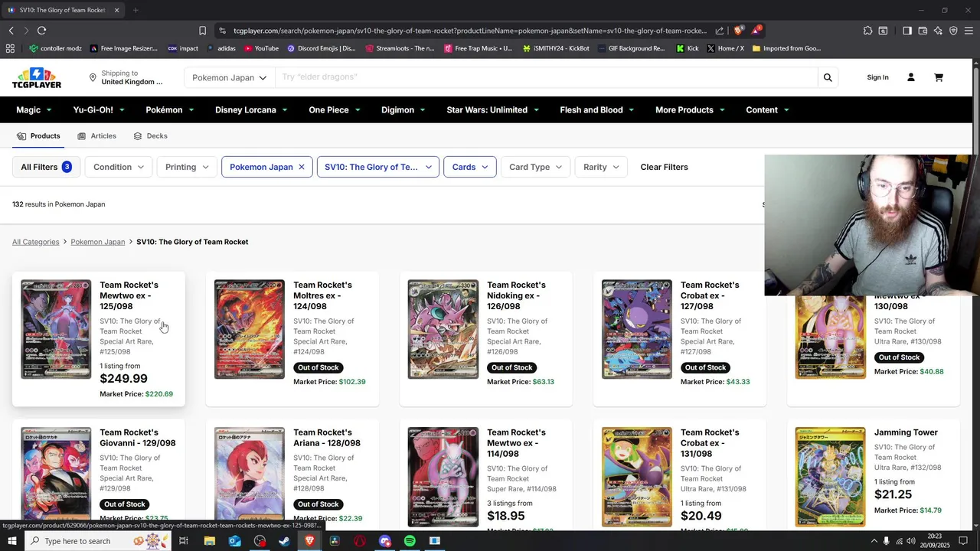Screen dimensions: 980x551
Task: Open the Cards filter dropdown
Action: tap(470, 167)
